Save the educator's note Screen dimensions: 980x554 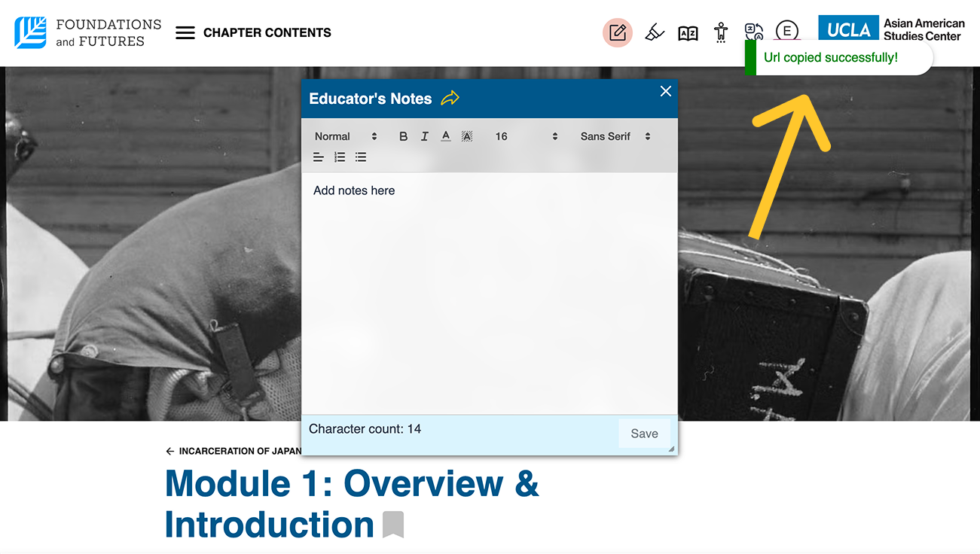coord(644,434)
